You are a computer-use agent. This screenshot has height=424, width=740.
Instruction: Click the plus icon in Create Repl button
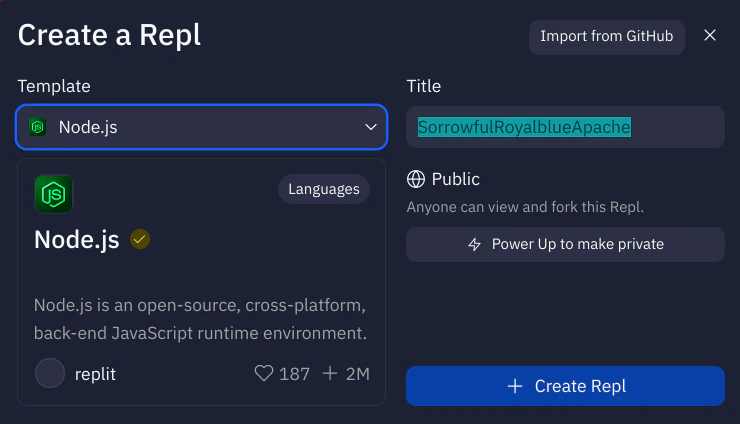[x=515, y=386]
